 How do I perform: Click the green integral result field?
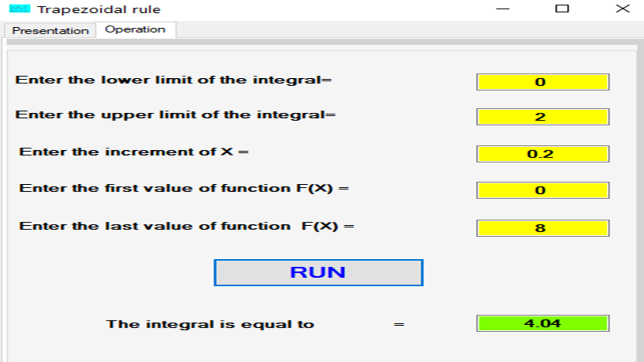[543, 323]
